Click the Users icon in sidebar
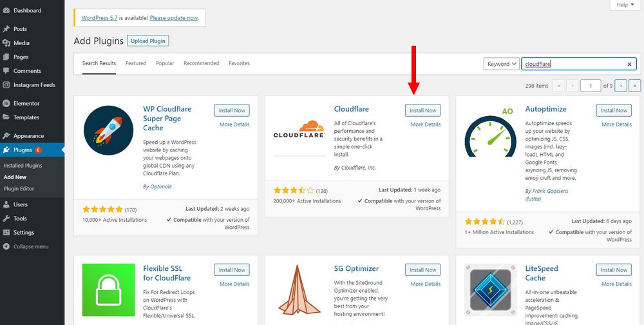 (6, 204)
